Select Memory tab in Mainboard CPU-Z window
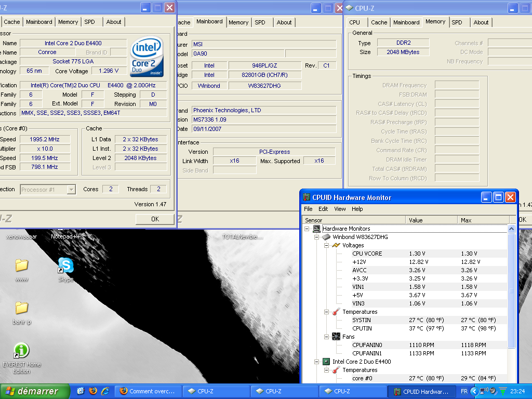Image resolution: width=532 pixels, height=399 pixels. click(x=238, y=22)
